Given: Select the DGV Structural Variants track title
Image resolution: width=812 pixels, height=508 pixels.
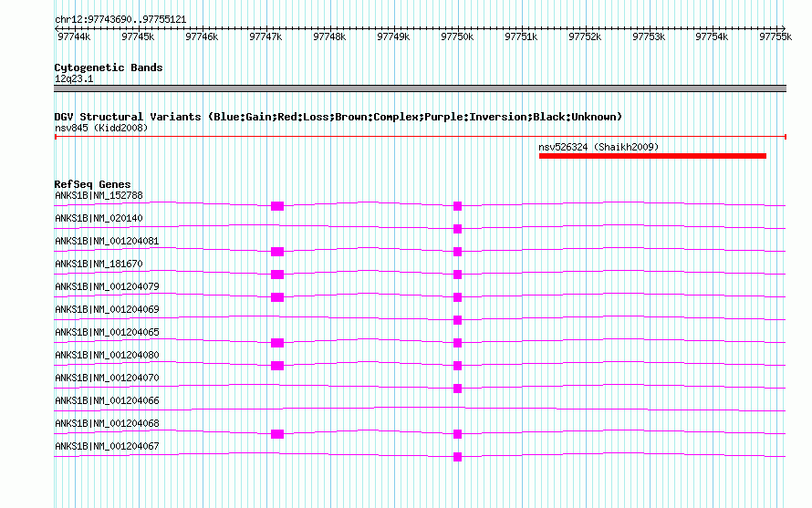Looking at the screenshot, I should (338, 117).
